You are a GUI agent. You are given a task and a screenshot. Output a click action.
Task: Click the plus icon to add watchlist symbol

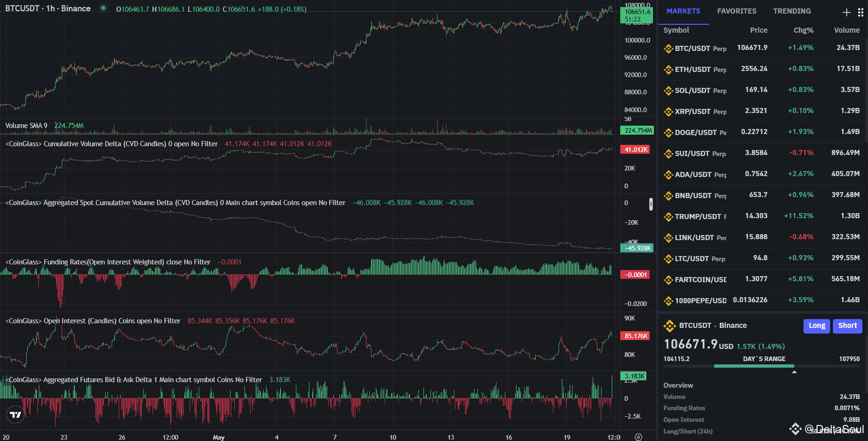pyautogui.click(x=846, y=12)
